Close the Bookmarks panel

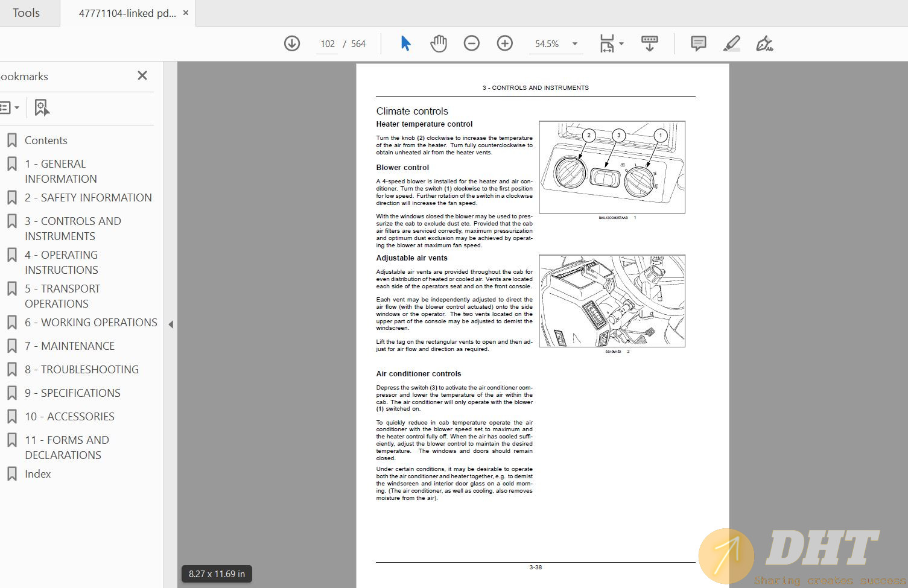pyautogui.click(x=142, y=75)
